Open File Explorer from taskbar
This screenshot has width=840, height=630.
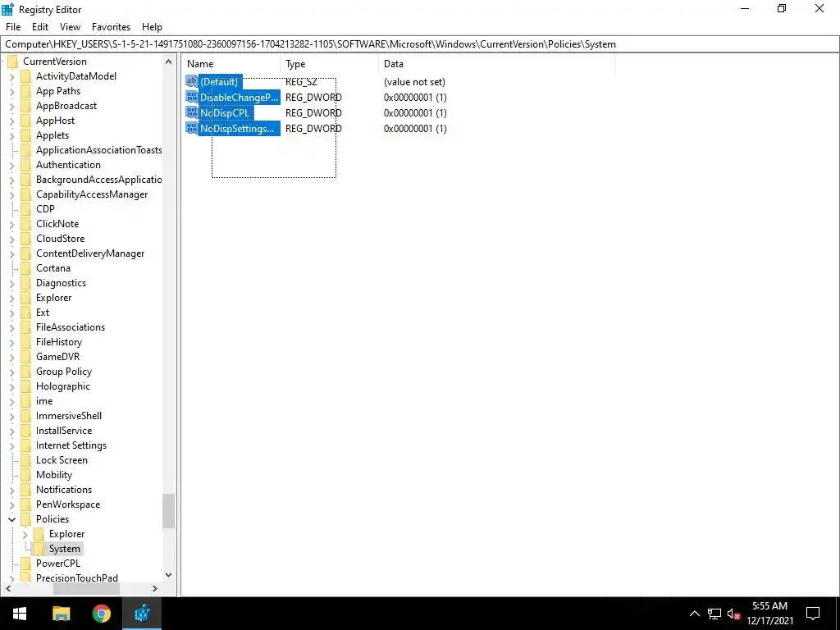[x=61, y=614]
